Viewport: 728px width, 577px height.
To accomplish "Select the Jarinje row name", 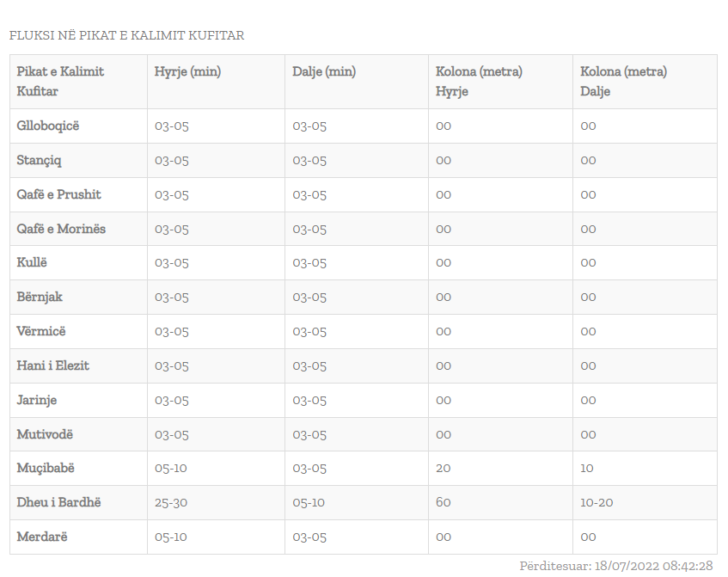I will click(x=37, y=400).
